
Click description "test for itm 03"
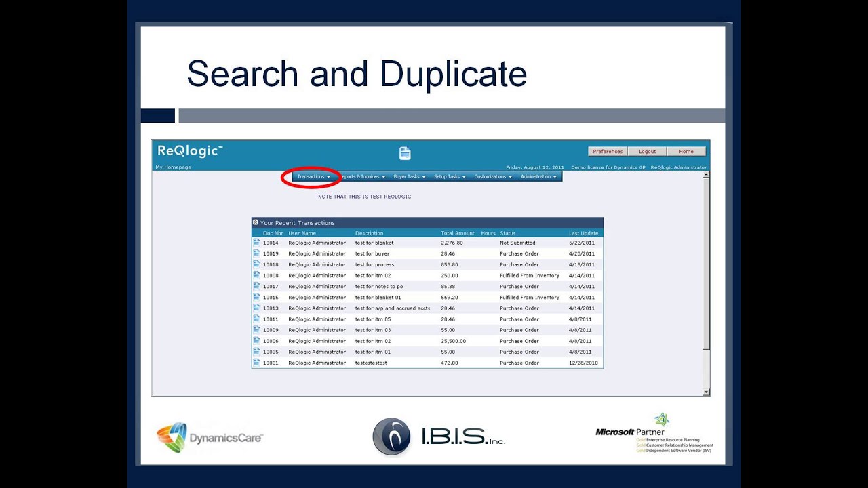coord(373,330)
